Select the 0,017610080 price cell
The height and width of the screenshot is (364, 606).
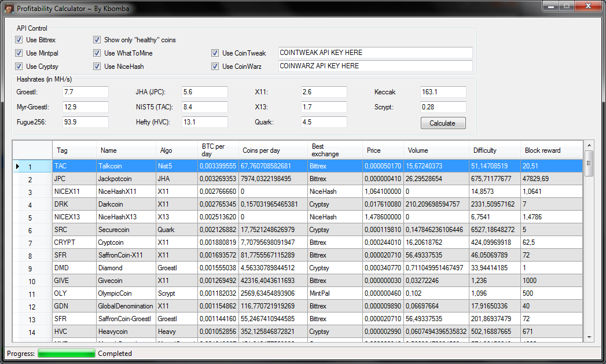383,204
